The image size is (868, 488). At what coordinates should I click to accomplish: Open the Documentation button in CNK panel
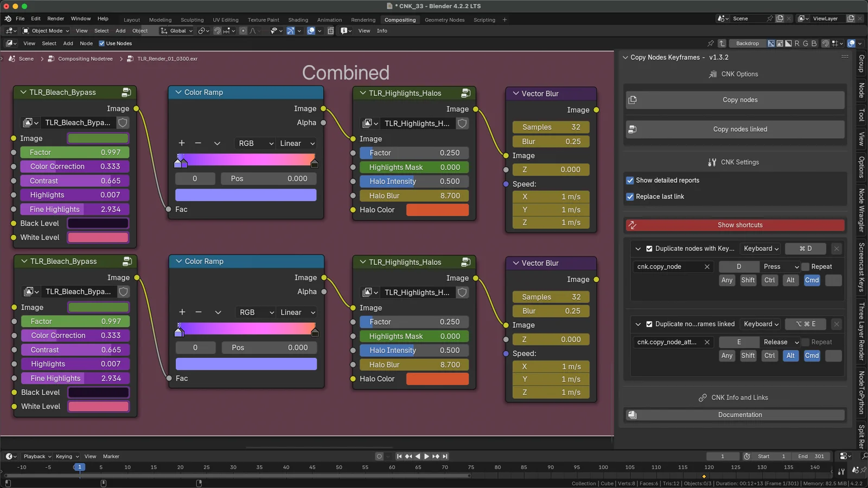739,415
